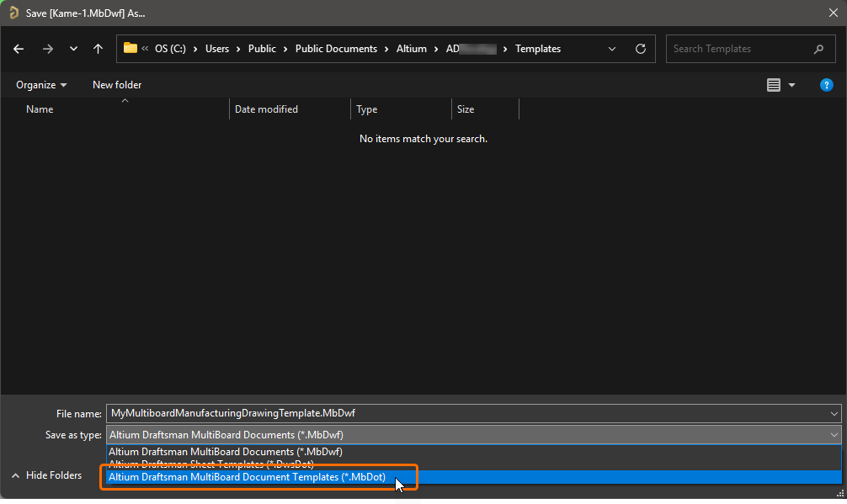The image size is (847, 504).
Task: Open the help icon
Action: point(827,85)
